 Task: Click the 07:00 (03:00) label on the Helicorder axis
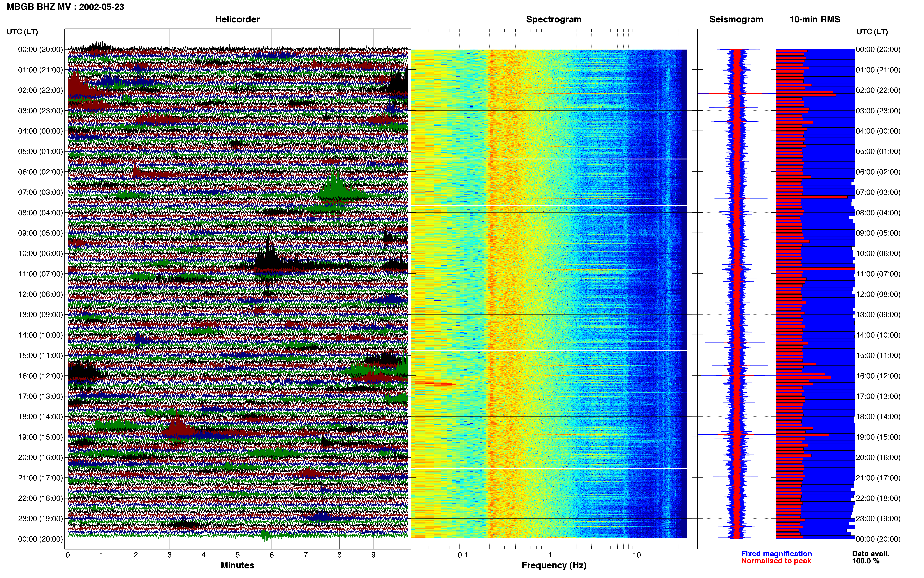[41, 192]
